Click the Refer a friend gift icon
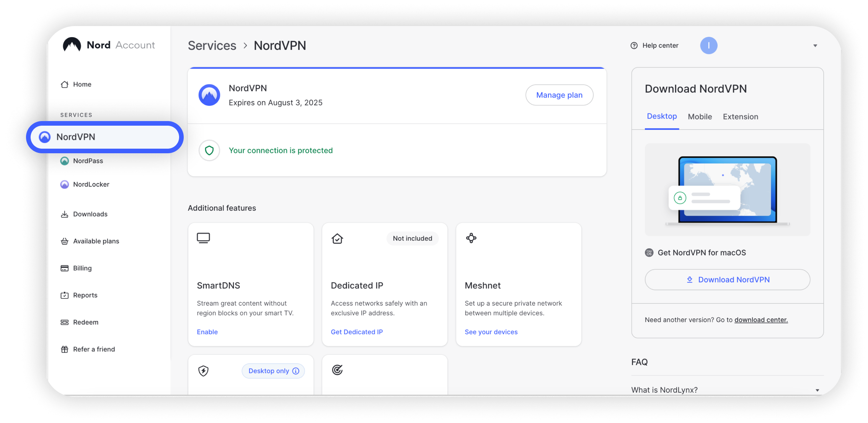Screen dimensions: 868x423 click(x=65, y=349)
